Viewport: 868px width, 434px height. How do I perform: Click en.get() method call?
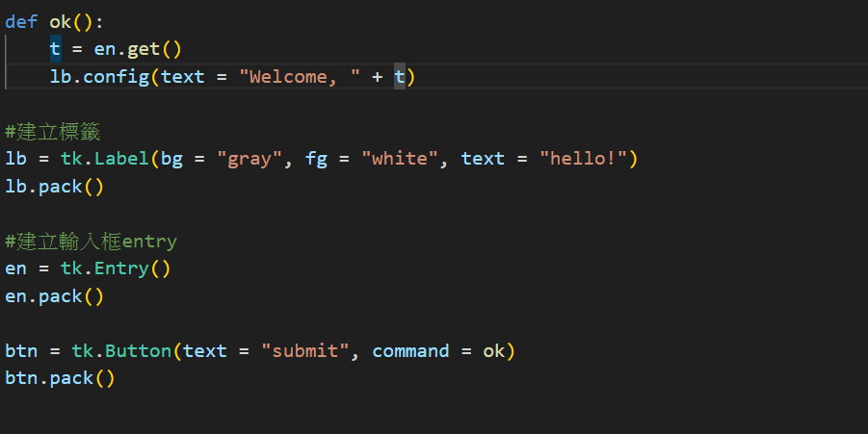click(x=138, y=49)
